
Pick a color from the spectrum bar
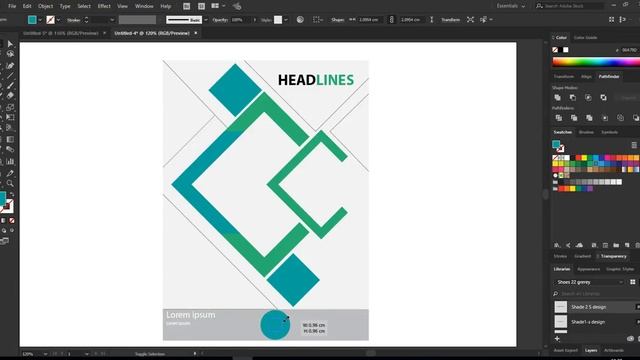596,62
